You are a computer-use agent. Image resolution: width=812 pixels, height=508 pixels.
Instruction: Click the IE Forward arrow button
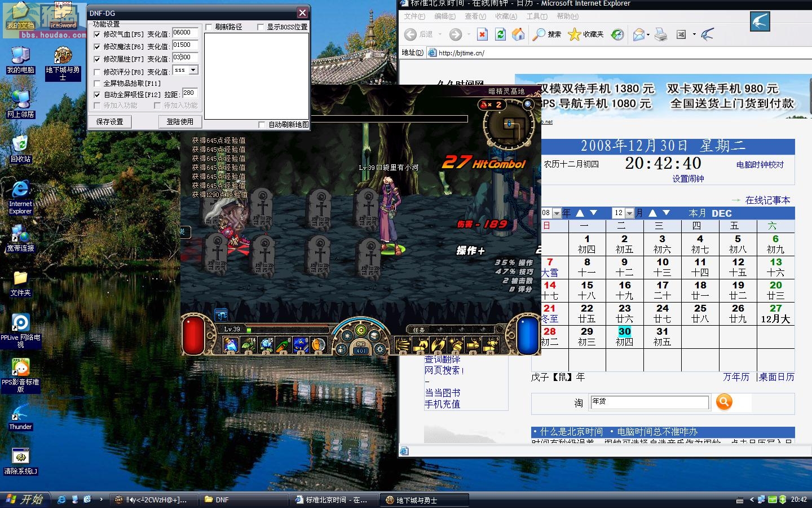[456, 34]
